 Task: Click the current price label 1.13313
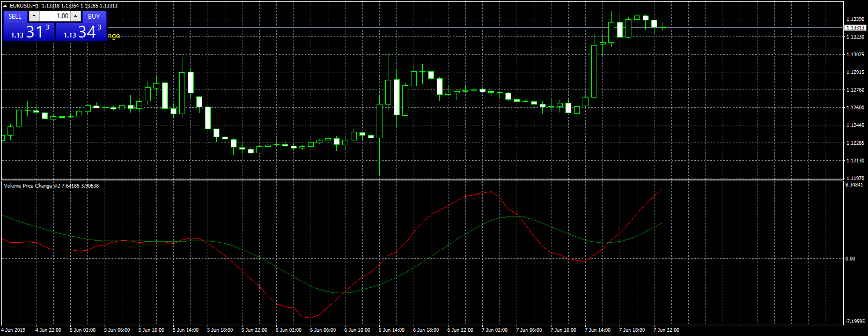click(855, 27)
